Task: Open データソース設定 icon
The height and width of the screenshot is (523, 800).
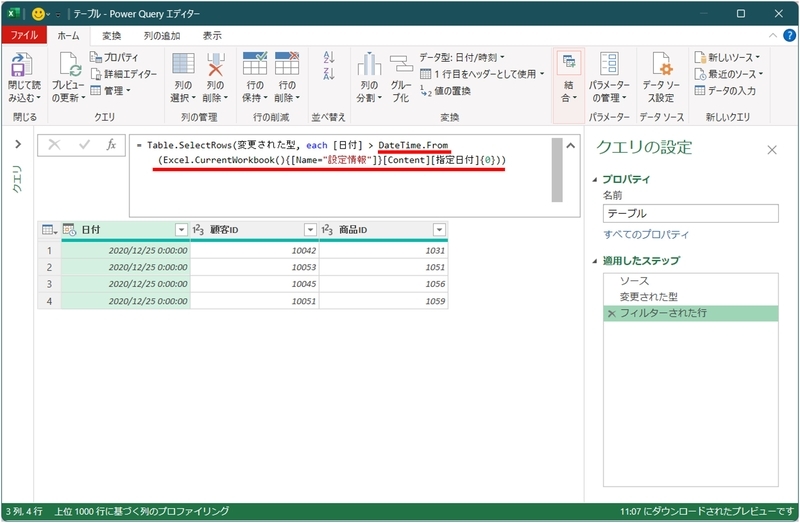Action: coord(662,64)
